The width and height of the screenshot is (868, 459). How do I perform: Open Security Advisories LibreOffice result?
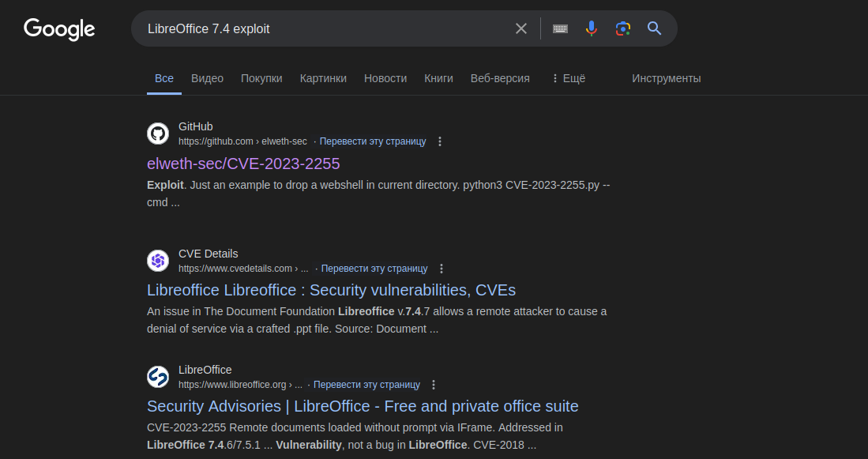[363, 406]
